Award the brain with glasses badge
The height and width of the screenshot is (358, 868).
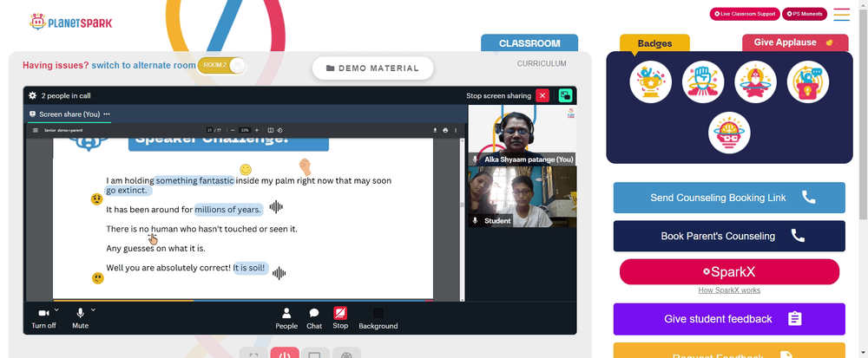(x=729, y=133)
